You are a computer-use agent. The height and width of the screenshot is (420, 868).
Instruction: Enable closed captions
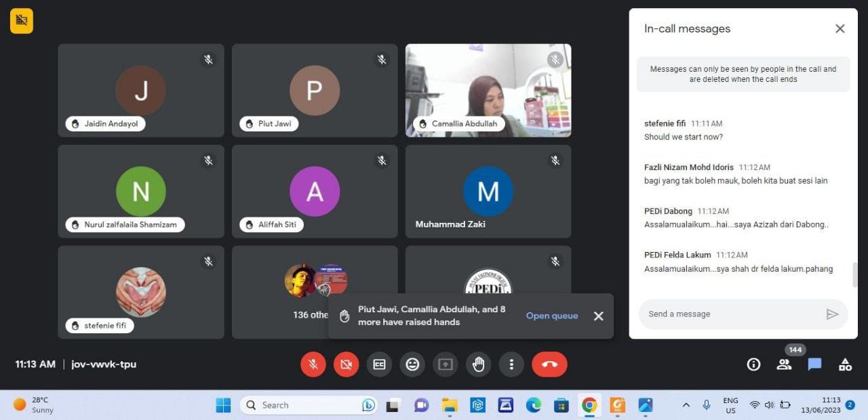click(379, 364)
